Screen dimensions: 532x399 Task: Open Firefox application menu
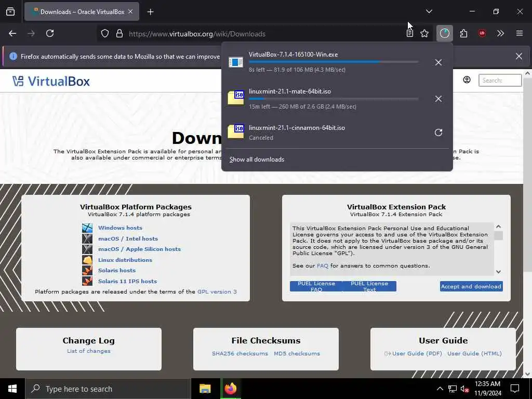[520, 33]
